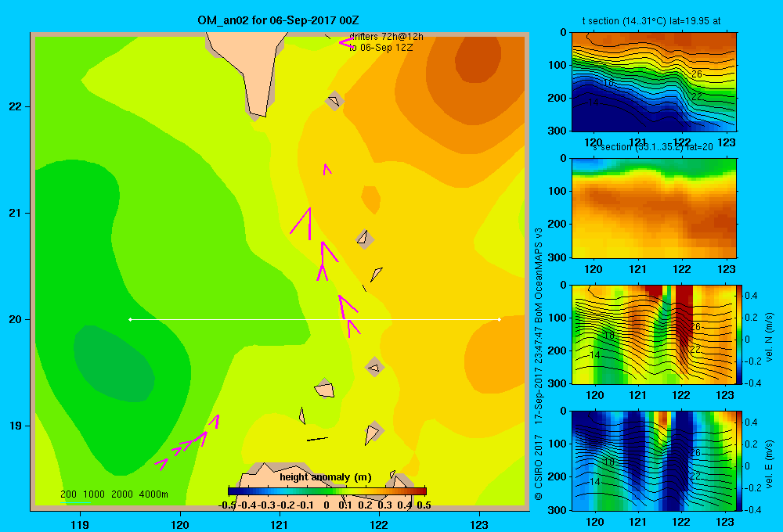Click contour label 26 in the t section plot
Viewport: 783px width, 532px height.
(x=697, y=74)
